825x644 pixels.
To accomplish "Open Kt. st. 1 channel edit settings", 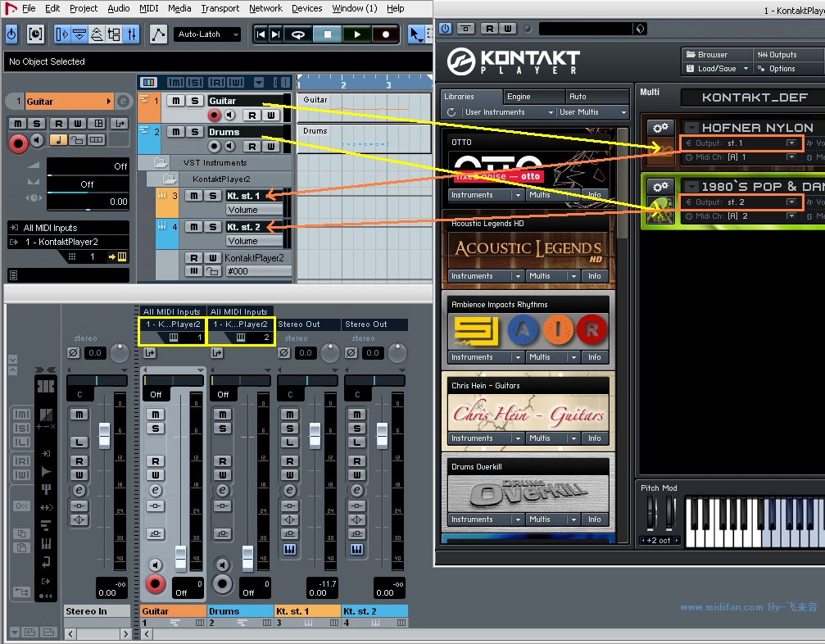I will [290, 490].
